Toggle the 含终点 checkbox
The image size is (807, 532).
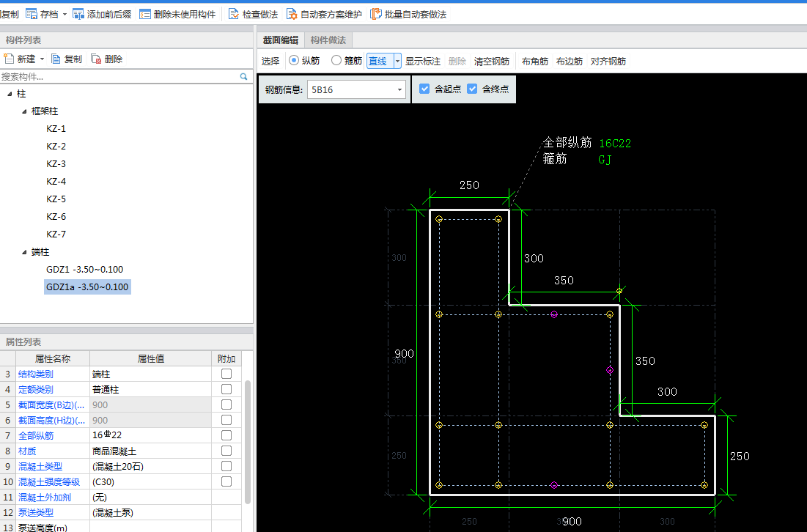tap(472, 89)
